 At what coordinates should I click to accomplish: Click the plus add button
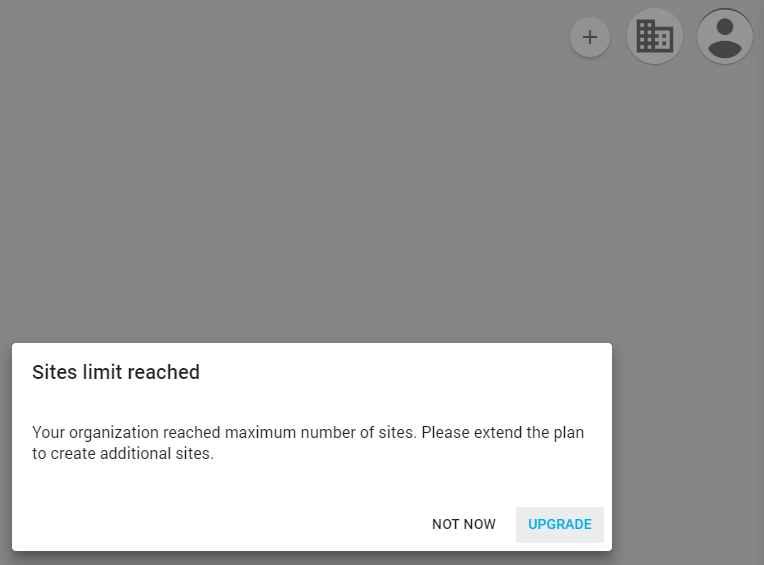click(590, 37)
